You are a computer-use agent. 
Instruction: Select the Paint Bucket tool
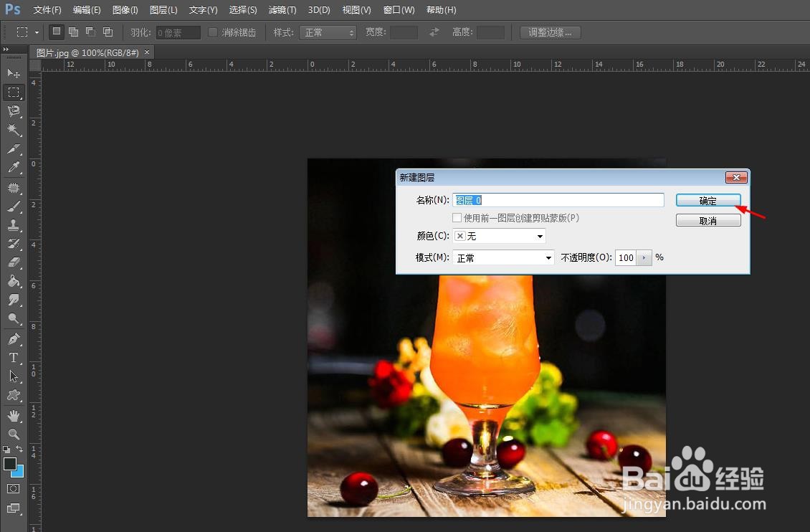[x=14, y=281]
